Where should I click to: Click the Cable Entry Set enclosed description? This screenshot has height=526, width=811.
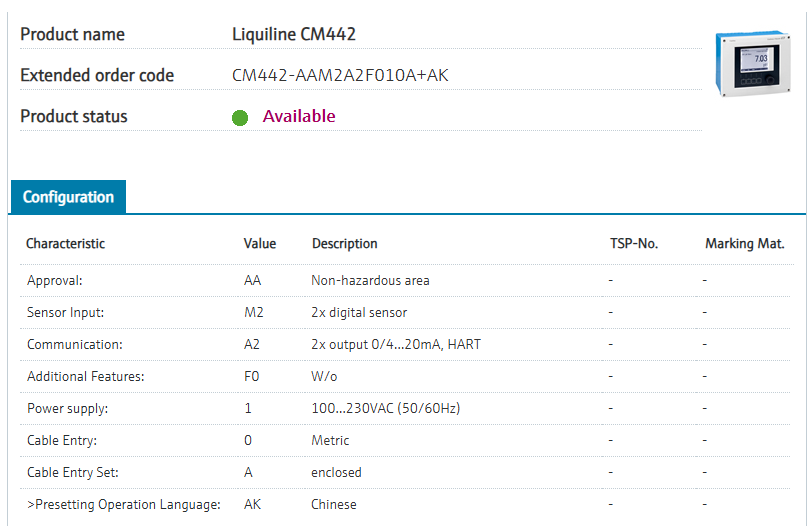pos(336,473)
